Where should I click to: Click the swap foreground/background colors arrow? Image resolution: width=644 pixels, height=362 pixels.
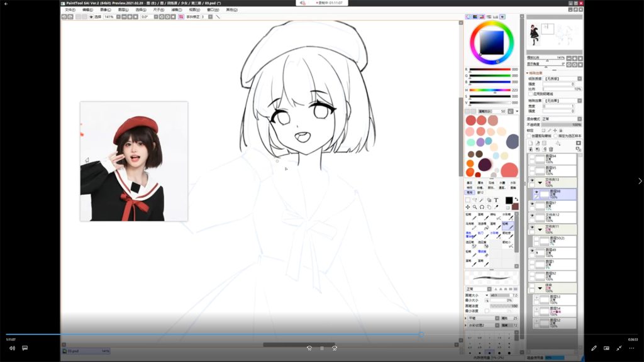point(516,200)
